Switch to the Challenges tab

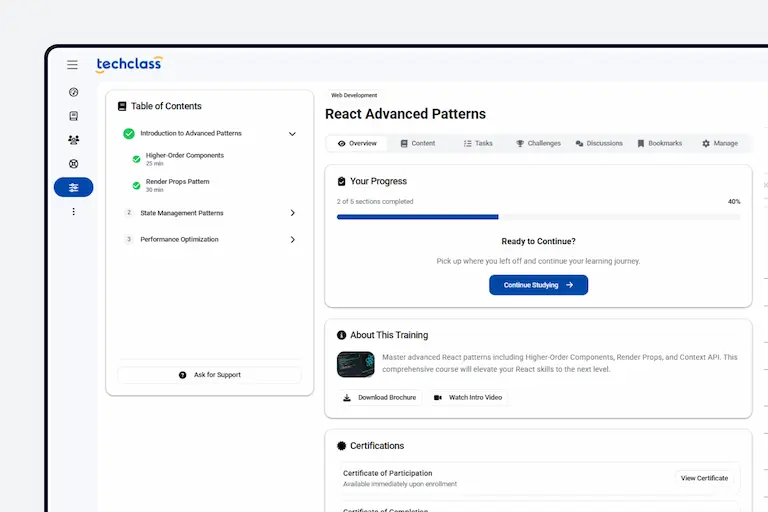pos(538,144)
